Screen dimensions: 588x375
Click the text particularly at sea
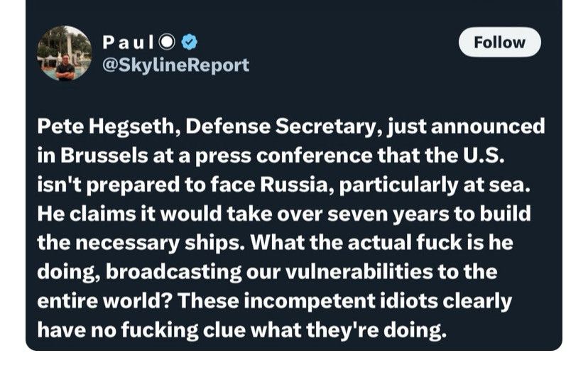[x=435, y=185]
